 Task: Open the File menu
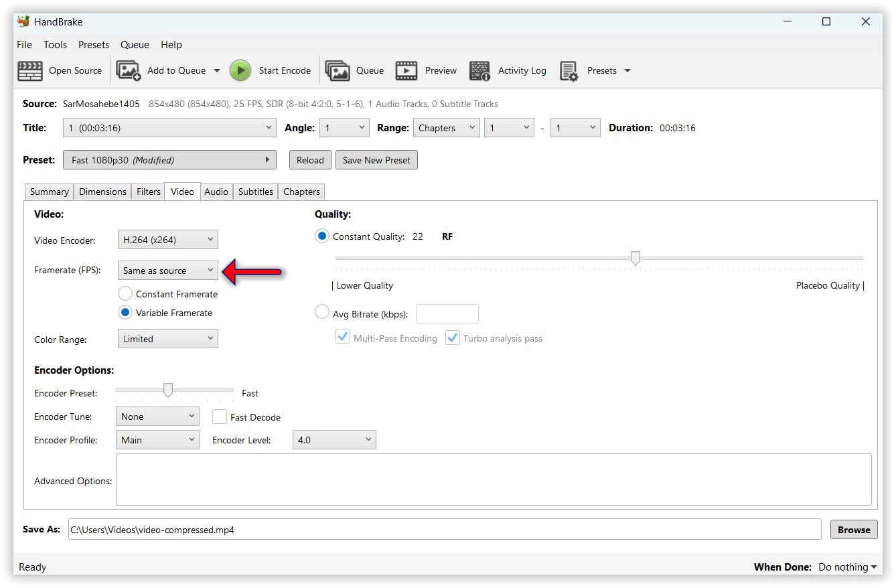(x=24, y=45)
